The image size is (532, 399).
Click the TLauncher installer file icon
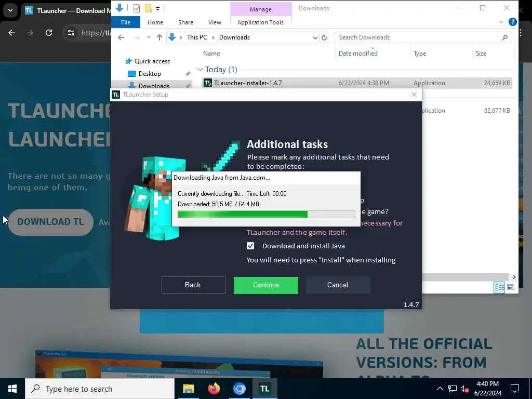(208, 83)
